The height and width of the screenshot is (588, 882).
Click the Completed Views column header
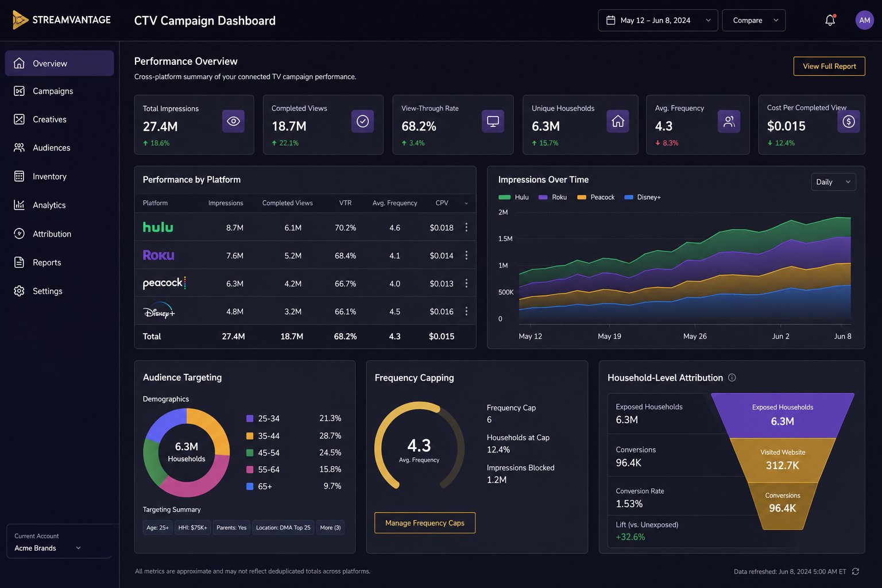287,203
